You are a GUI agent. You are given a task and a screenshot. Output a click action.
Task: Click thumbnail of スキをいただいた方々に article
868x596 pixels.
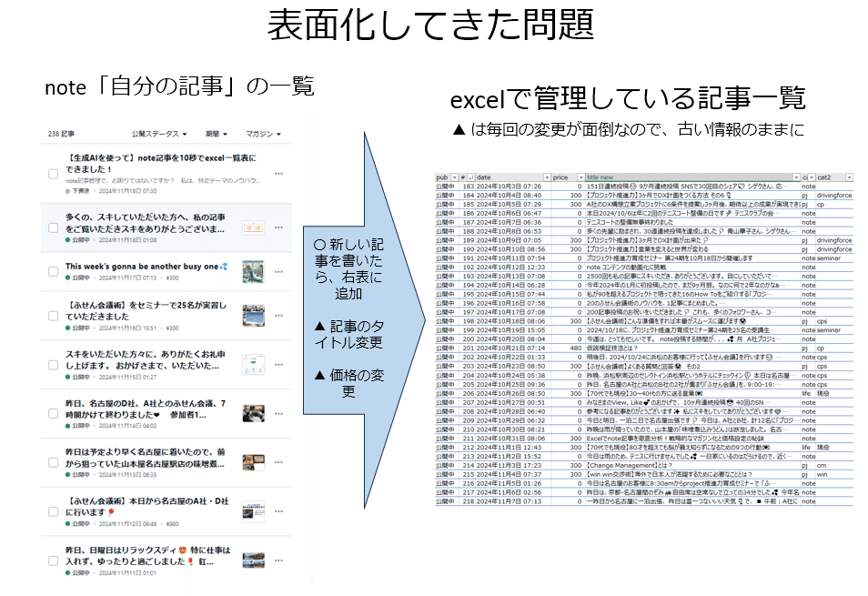click(254, 364)
